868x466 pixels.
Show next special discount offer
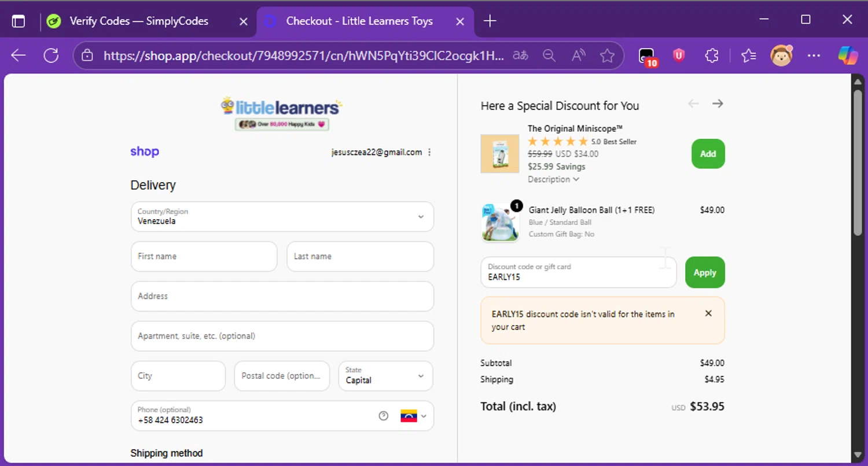tap(718, 103)
